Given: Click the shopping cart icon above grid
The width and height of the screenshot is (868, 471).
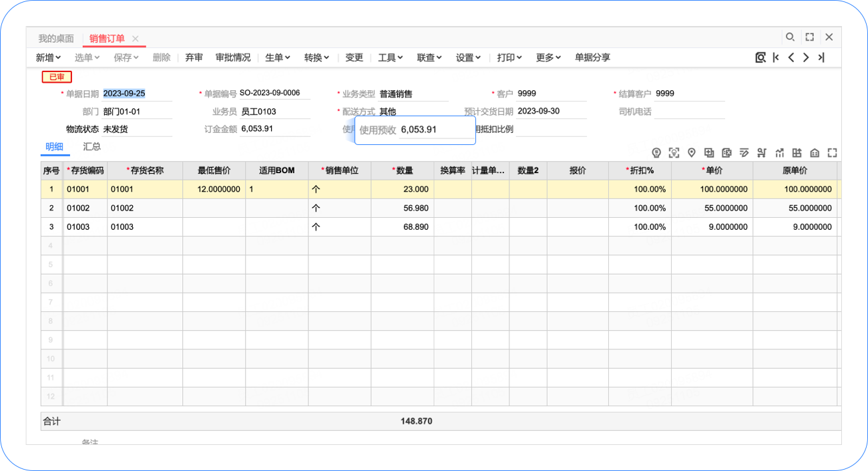Looking at the screenshot, I should pos(761,153).
